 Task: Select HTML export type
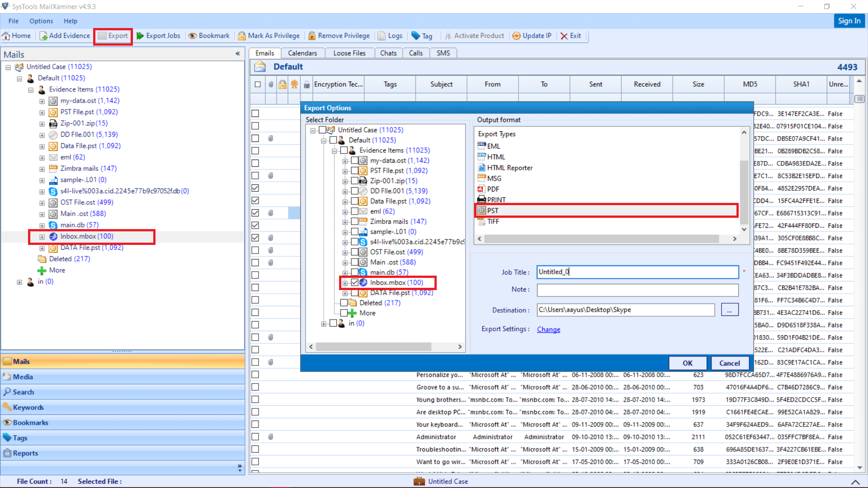click(495, 157)
